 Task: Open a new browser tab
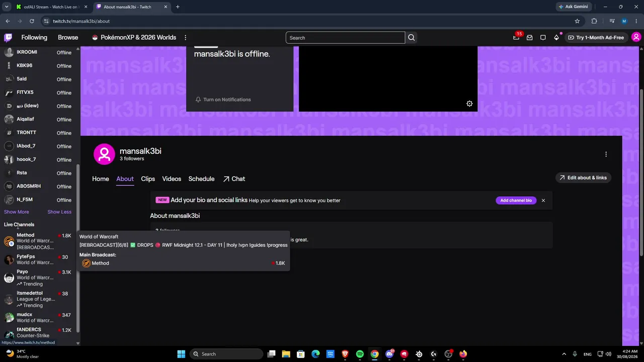coord(178,7)
